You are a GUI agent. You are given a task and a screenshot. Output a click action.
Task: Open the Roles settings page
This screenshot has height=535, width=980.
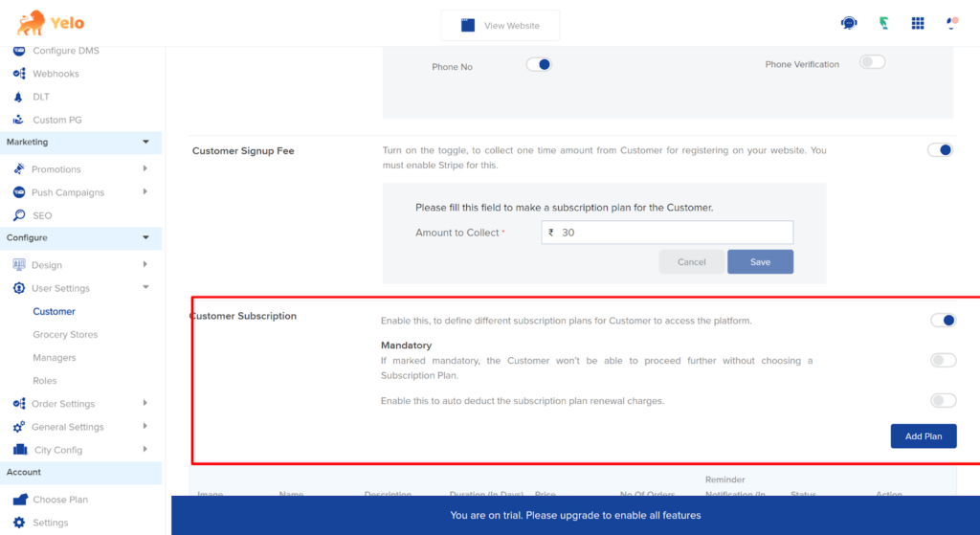(44, 381)
